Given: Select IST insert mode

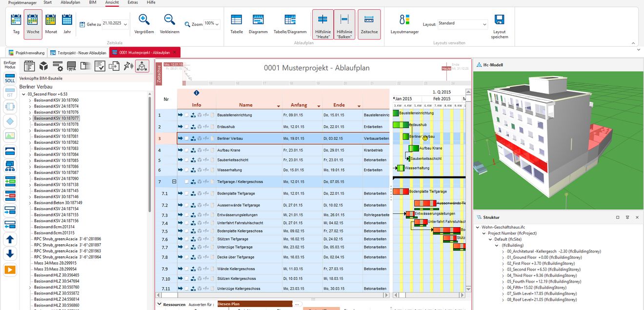Looking at the screenshot, I should 10,93.
